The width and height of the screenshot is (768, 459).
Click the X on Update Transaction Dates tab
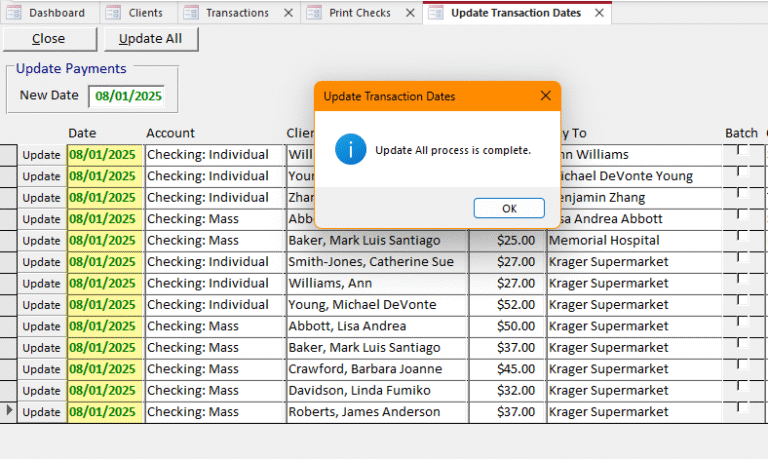click(599, 13)
